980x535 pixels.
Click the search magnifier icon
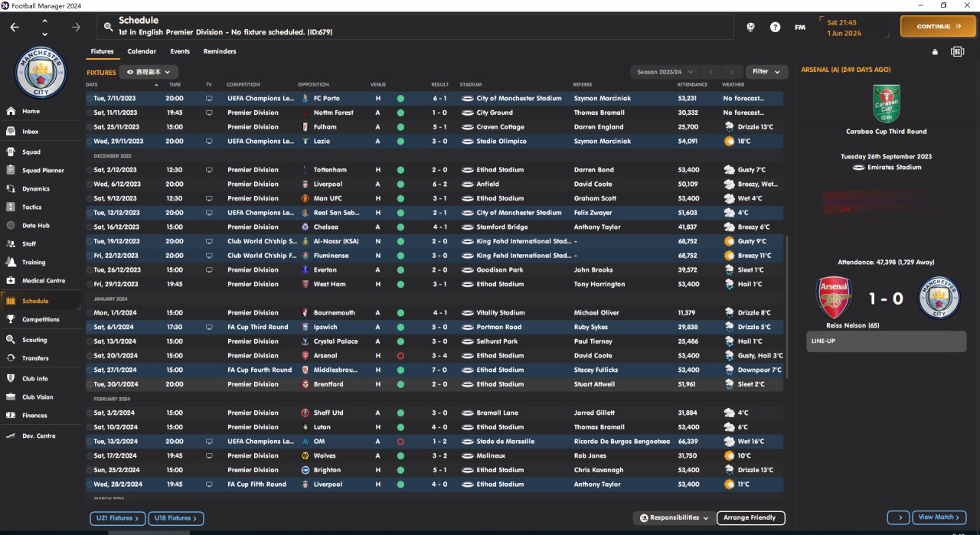pyautogui.click(x=108, y=27)
